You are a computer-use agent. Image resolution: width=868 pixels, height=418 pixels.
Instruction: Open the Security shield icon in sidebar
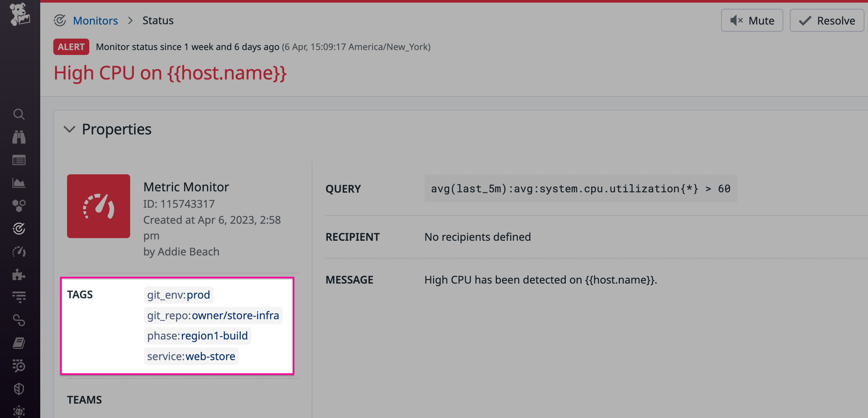coord(19,389)
